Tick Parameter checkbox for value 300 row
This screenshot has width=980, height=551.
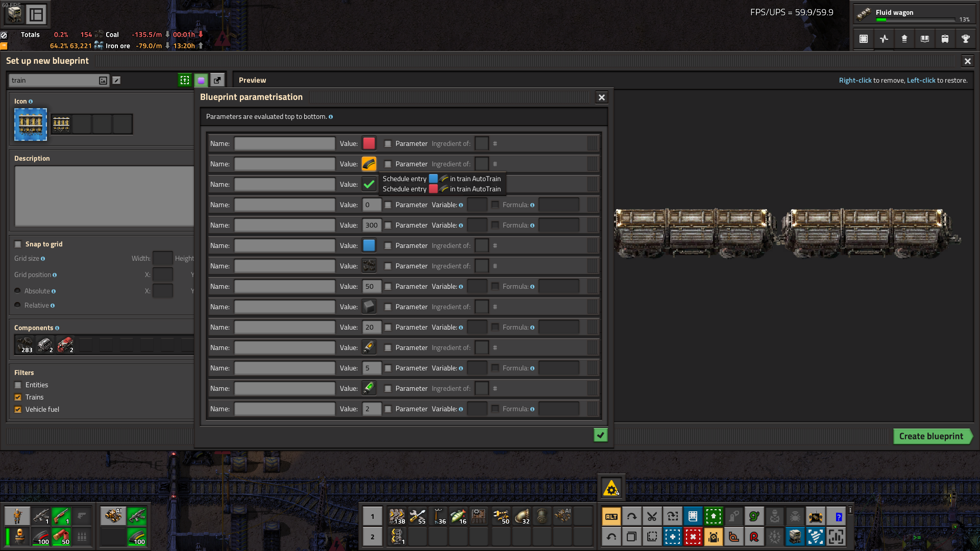[x=388, y=225]
